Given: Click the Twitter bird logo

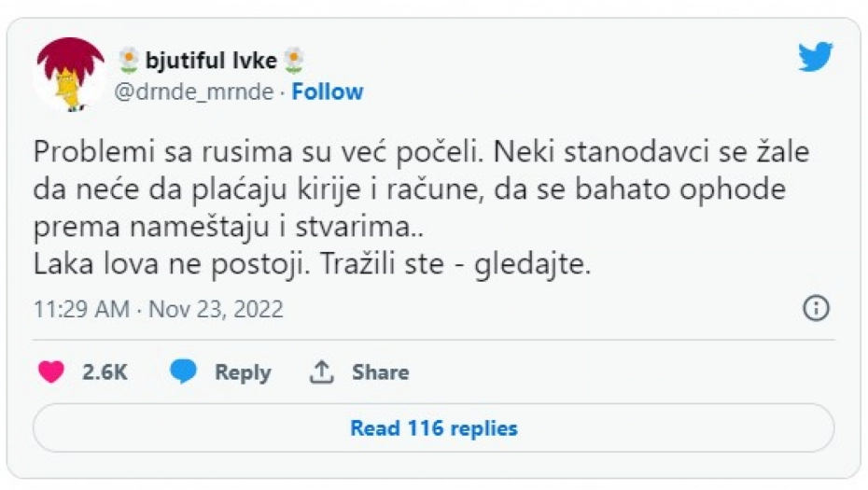Looking at the screenshot, I should (815, 57).
